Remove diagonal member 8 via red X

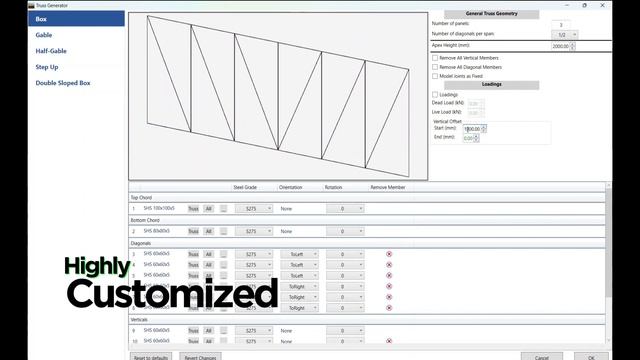click(389, 308)
